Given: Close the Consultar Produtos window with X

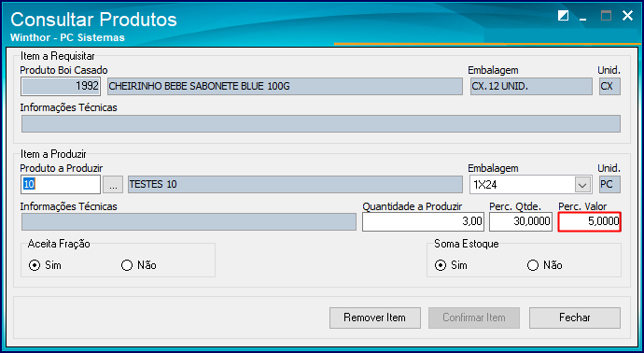Looking at the screenshot, I should pos(627,16).
